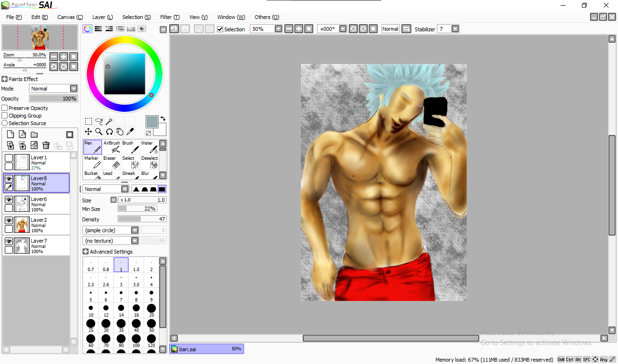Screen dimensions: 618x364
Task: Select the Layer2 row
Action: coord(36,225)
